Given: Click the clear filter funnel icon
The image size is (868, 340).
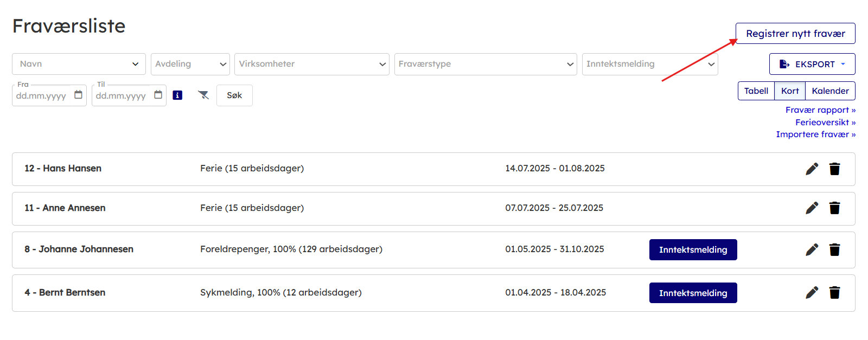Looking at the screenshot, I should point(203,95).
